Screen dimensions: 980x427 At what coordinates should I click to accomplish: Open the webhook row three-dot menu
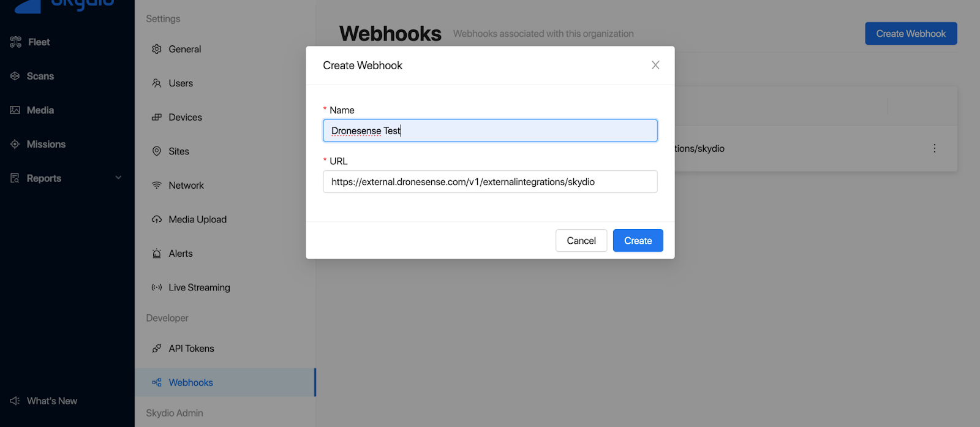[935, 148]
